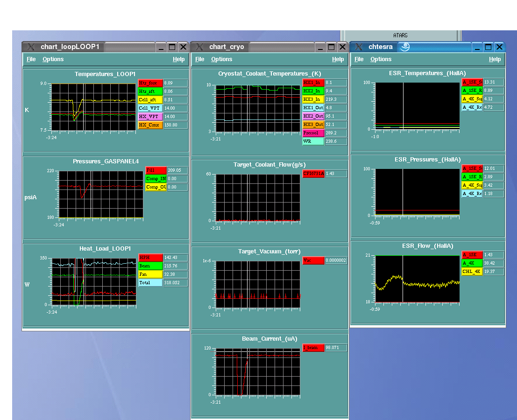The height and width of the screenshot is (420, 517).
Task: Click the ESR_Pressures_(HallA) chart title
Action: coord(428,160)
